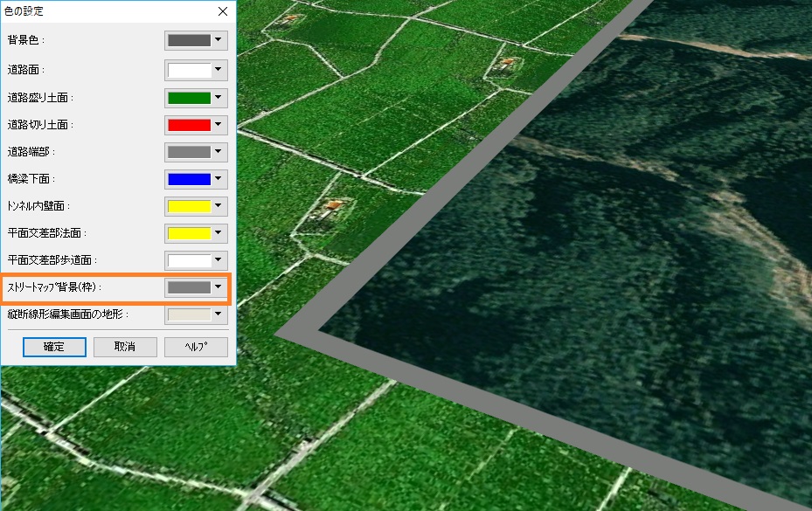Click the 背景色 label text
812x511 pixels.
tap(26, 40)
